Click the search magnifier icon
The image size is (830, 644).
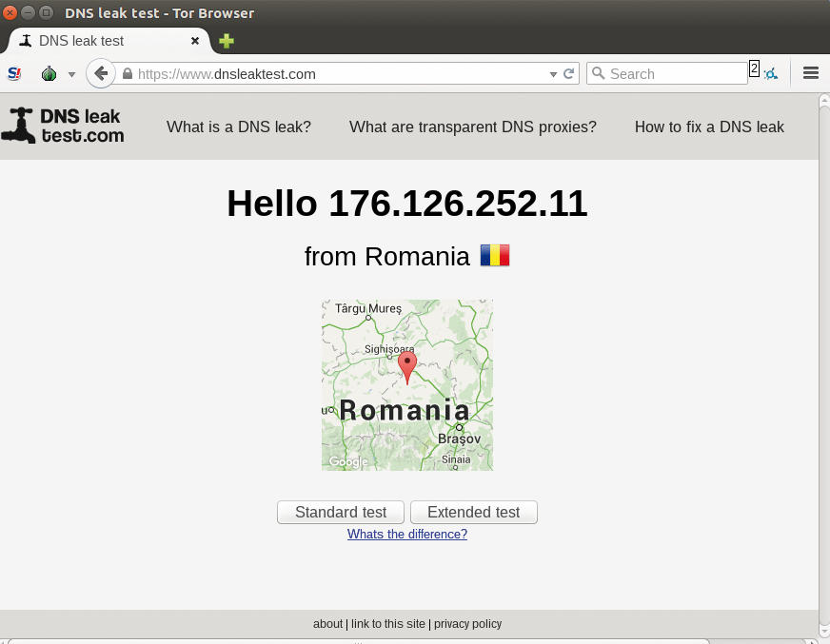(x=598, y=73)
